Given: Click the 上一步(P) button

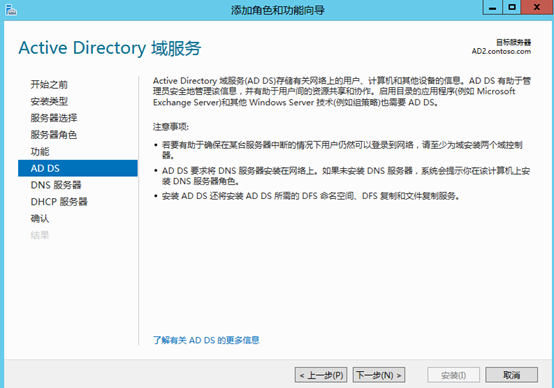Looking at the screenshot, I should pyautogui.click(x=321, y=375).
